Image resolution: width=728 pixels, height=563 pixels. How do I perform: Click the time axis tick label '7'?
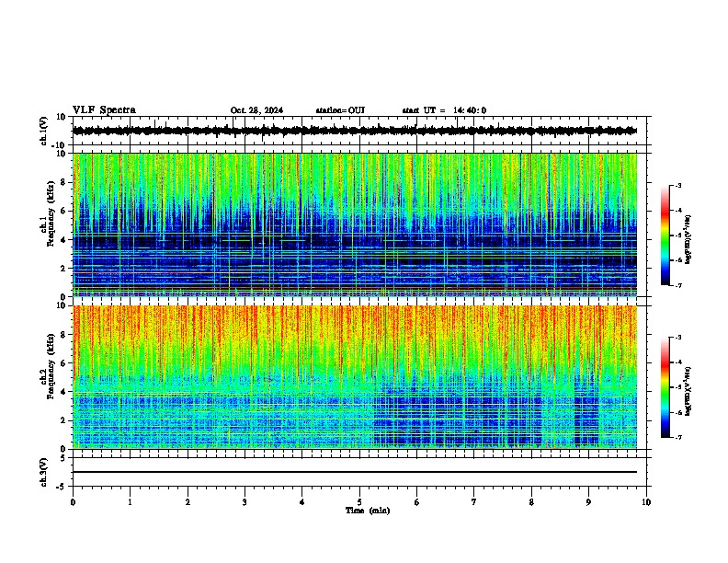pos(474,502)
